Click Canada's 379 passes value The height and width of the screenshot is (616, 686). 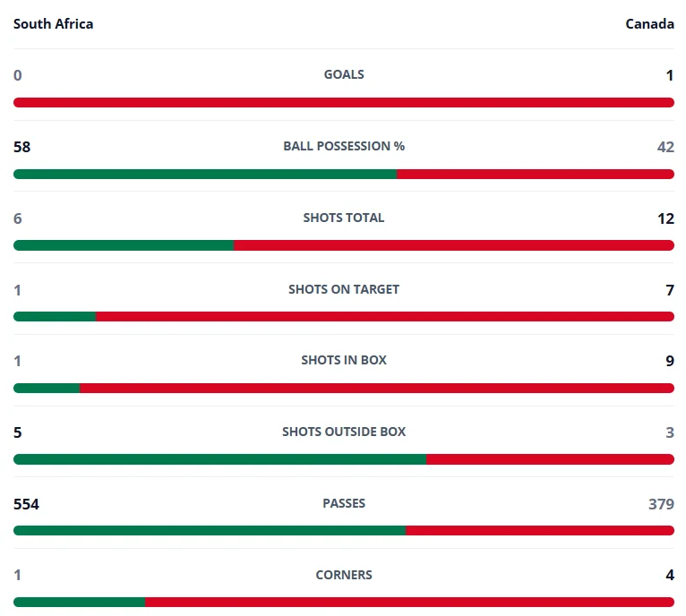coord(661,504)
